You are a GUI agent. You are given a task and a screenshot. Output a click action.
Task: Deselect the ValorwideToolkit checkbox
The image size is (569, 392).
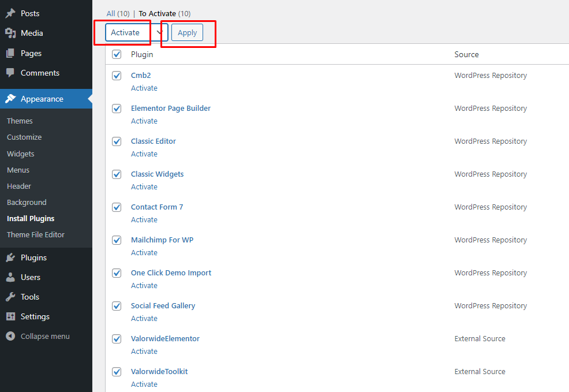click(117, 372)
